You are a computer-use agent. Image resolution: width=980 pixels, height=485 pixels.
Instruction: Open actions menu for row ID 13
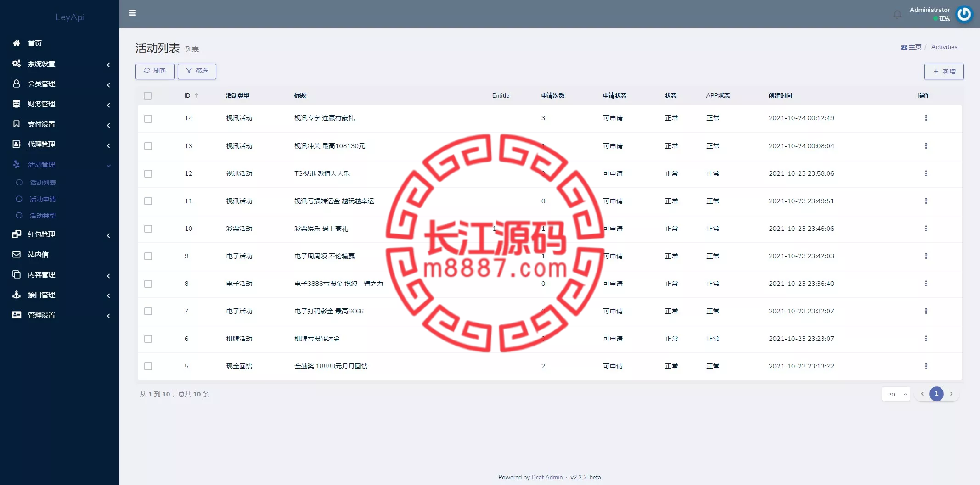click(x=926, y=146)
